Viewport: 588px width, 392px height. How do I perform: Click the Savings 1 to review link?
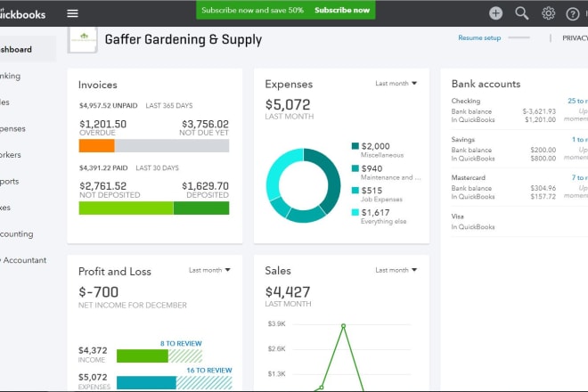point(580,140)
